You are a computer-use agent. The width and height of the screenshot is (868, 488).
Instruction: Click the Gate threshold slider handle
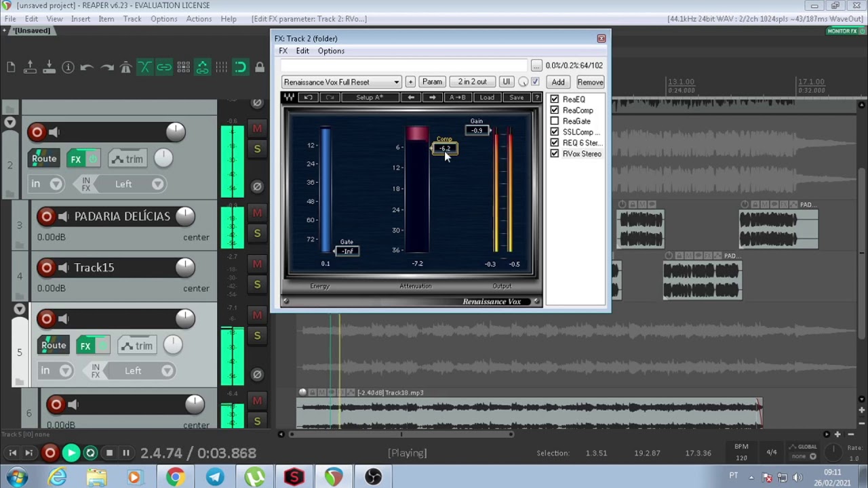347,251
